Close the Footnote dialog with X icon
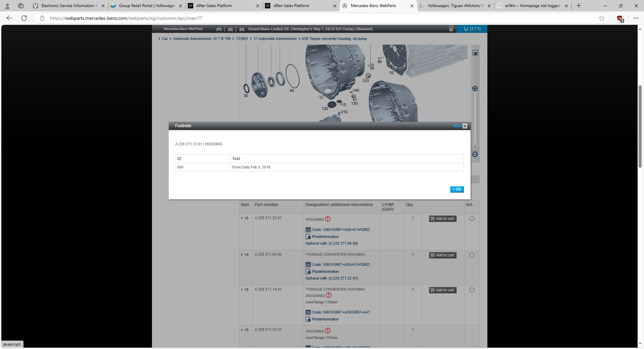The height and width of the screenshot is (349, 644). click(464, 126)
